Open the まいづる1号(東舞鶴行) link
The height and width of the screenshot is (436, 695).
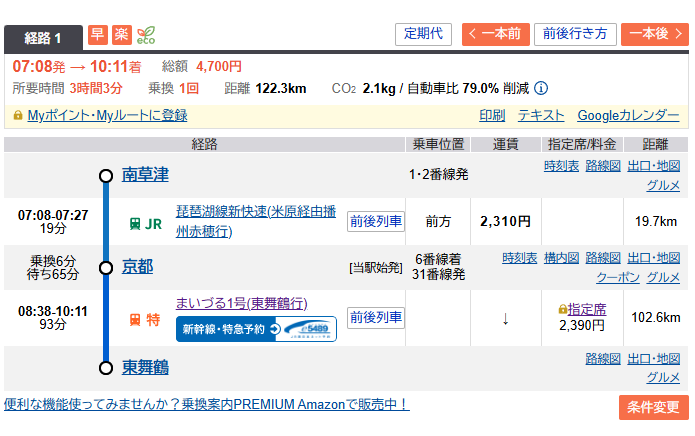(242, 304)
